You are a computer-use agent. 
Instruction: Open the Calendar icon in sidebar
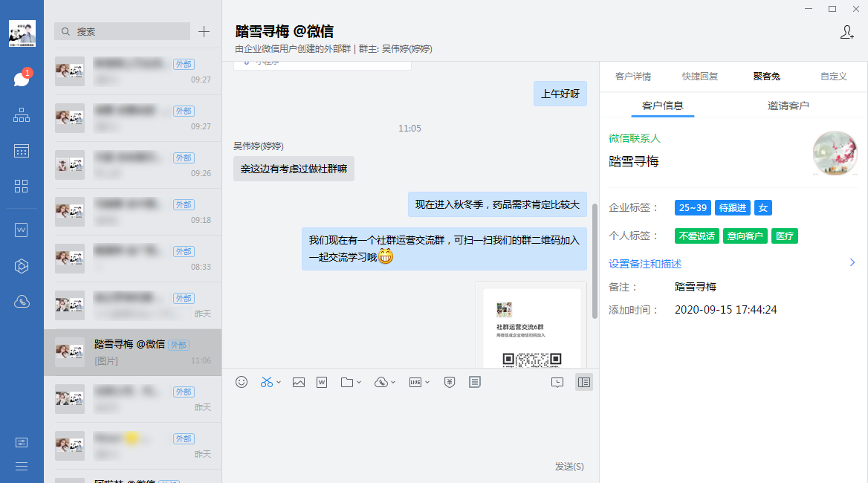point(22,151)
